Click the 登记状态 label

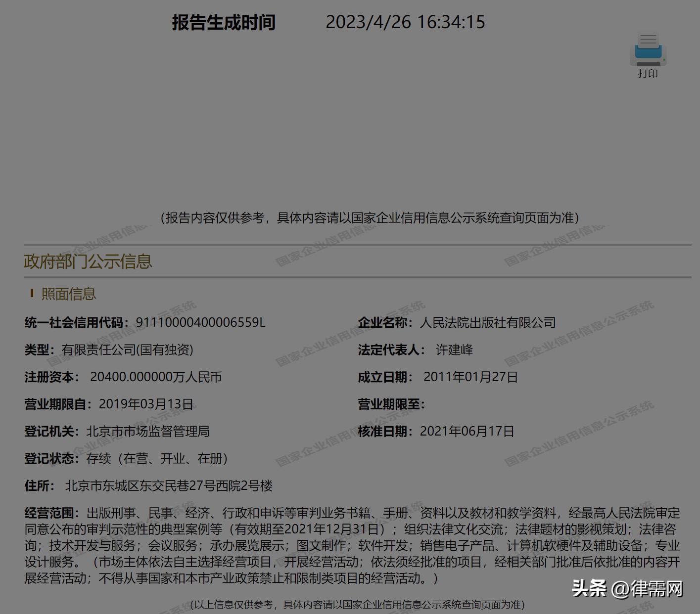52,459
